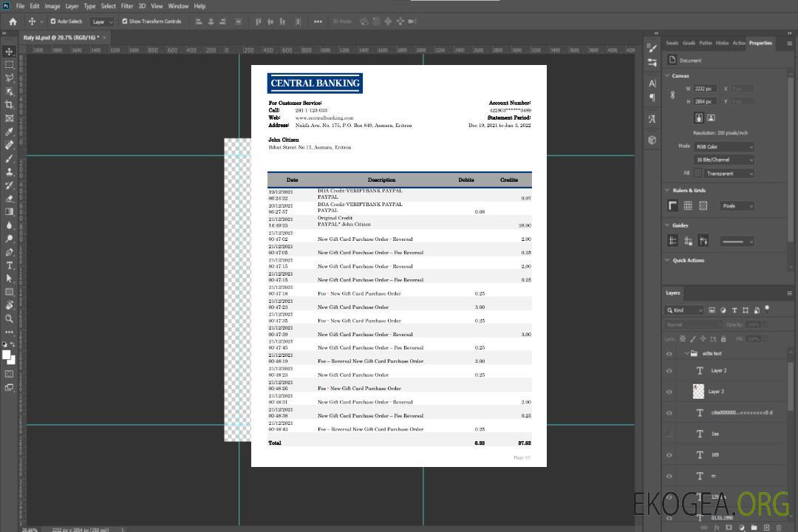The height and width of the screenshot is (532, 798).
Task: Pick the Zoom tool in the toolbar
Action: pyautogui.click(x=10, y=318)
